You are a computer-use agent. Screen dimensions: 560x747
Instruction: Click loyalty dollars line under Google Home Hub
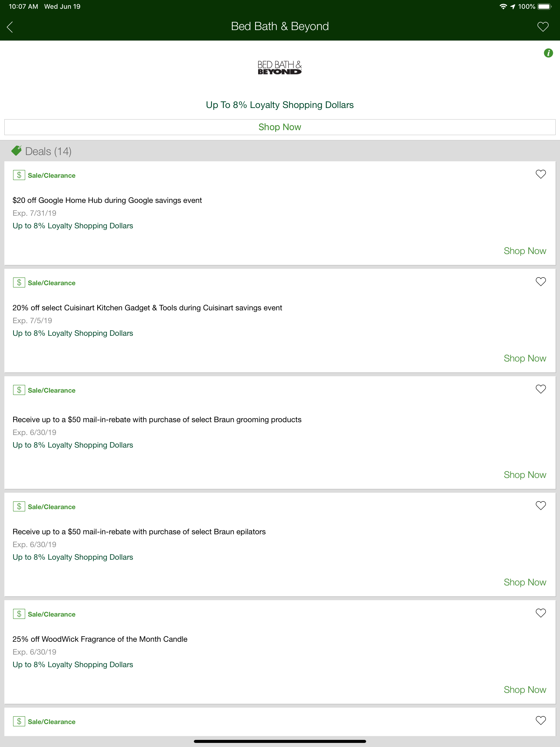pos(73,226)
